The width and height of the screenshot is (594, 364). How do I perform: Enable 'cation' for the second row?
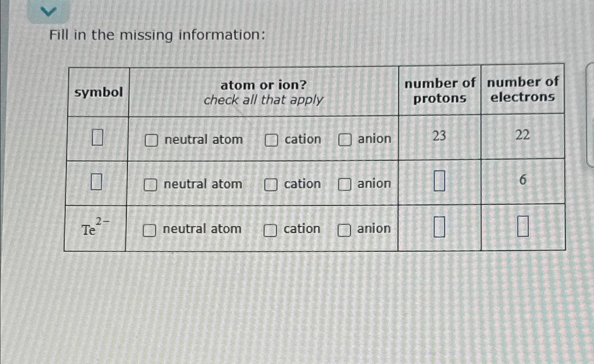[270, 184]
